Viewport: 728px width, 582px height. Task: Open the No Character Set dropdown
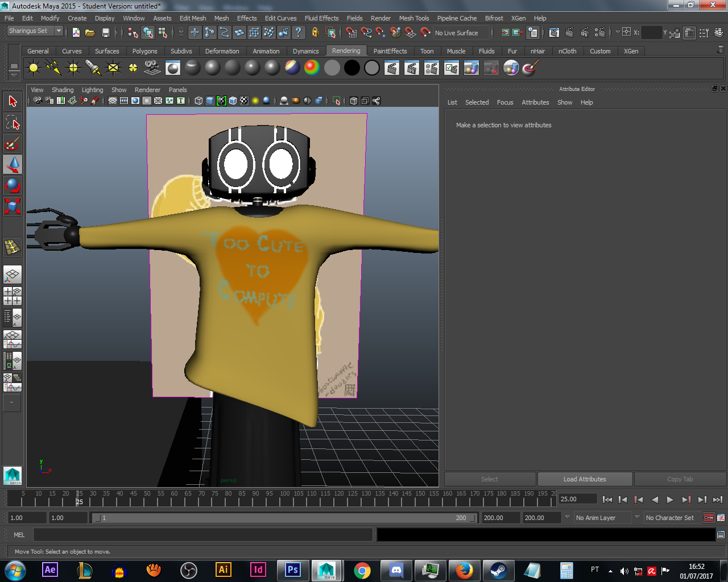coord(670,518)
